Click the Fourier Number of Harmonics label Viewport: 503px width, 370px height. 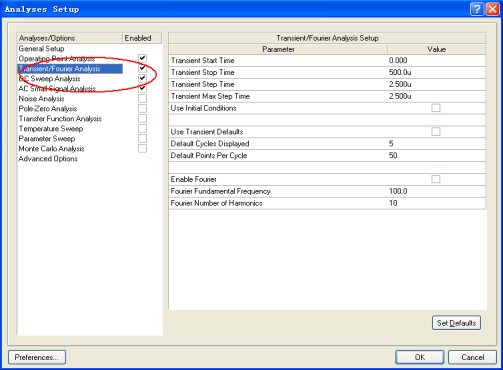coord(217,203)
